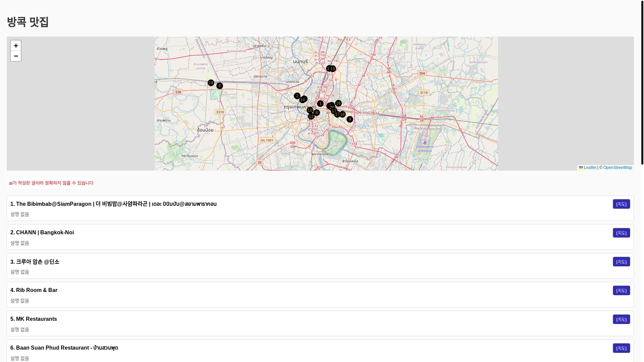Select map marker number 20
This screenshot has height=362, width=644.
pyautogui.click(x=332, y=108)
